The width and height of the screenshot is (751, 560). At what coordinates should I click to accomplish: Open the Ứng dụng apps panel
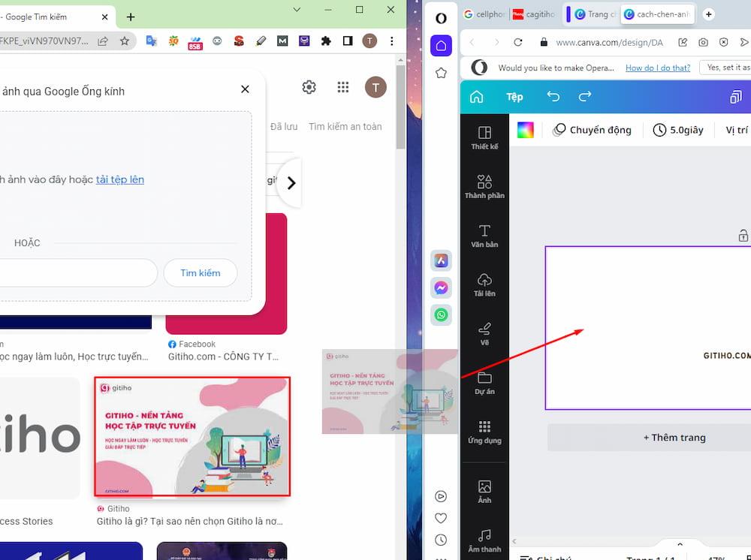point(484,432)
